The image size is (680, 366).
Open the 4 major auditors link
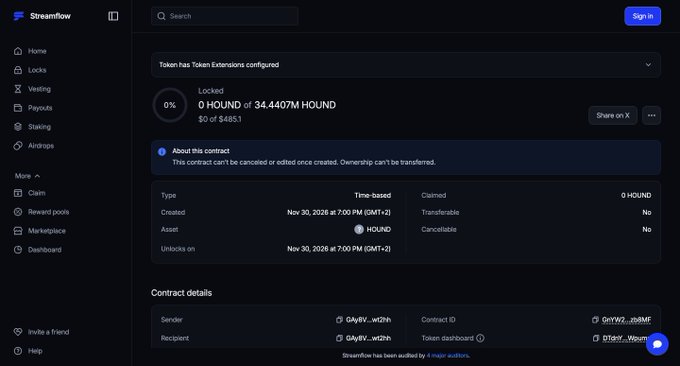click(x=447, y=355)
